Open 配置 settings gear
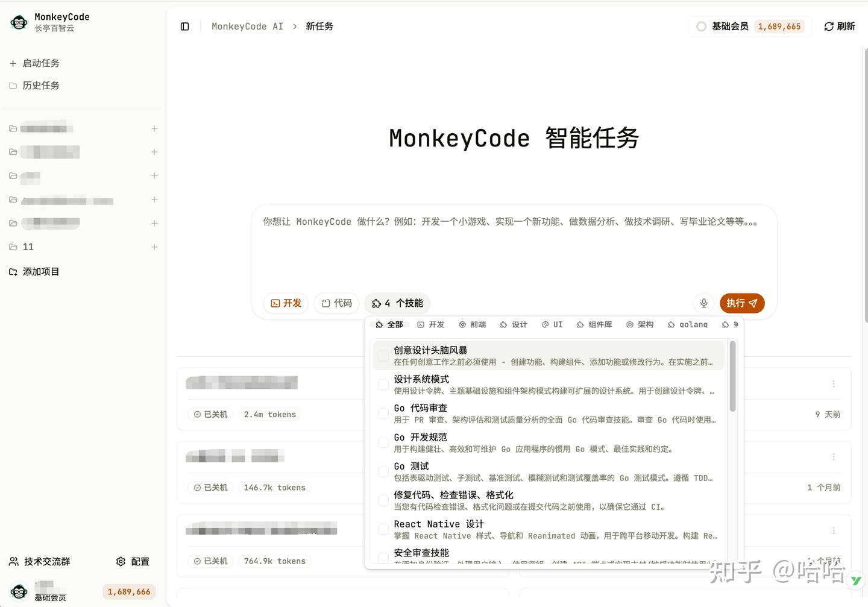 pos(133,562)
